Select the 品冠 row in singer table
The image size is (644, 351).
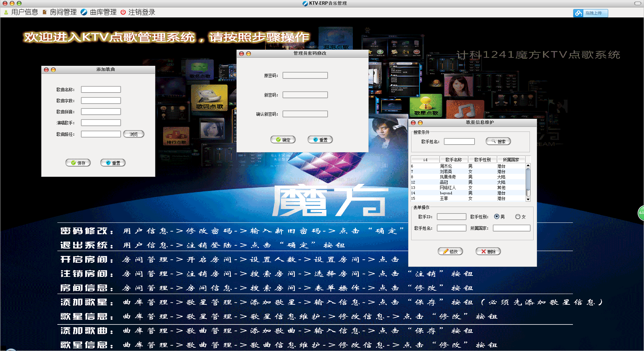(468, 182)
